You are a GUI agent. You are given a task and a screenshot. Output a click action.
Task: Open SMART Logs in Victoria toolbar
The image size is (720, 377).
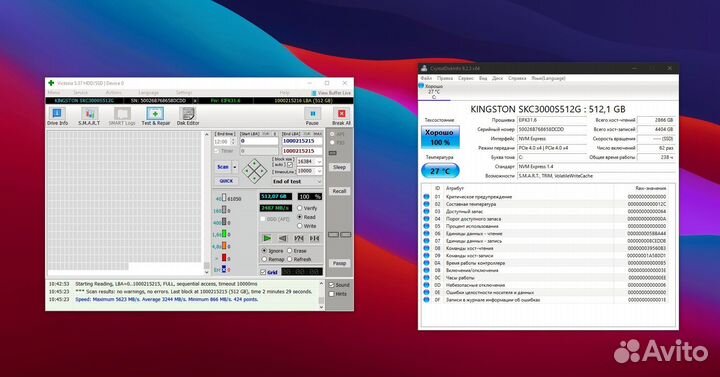click(122, 116)
